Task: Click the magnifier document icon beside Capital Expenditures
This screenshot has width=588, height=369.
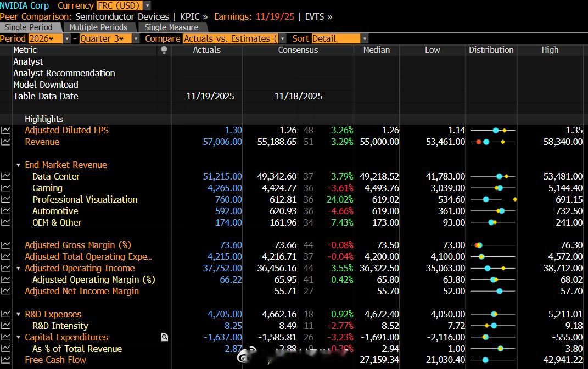Action: point(165,338)
